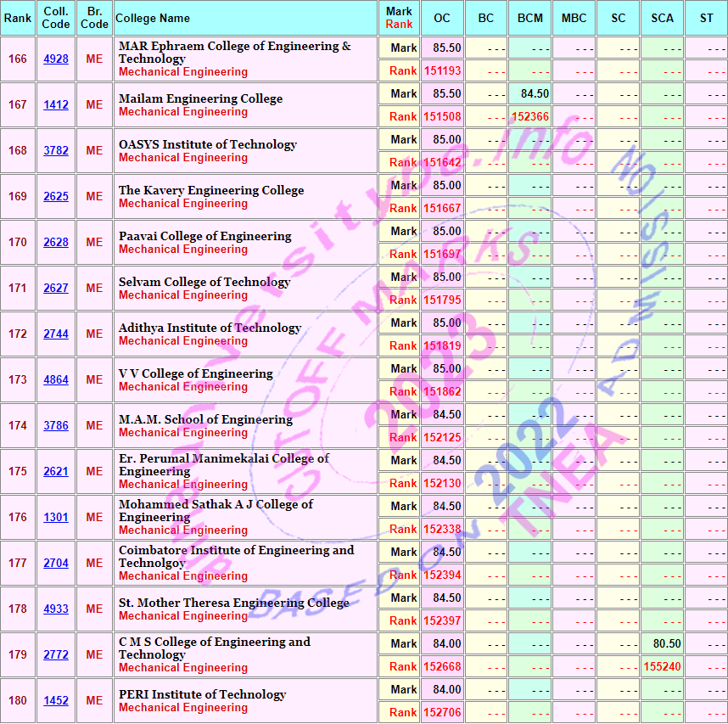Viewport: 728px width, 724px height.
Task: Click the OC column header
Action: pyautogui.click(x=442, y=19)
